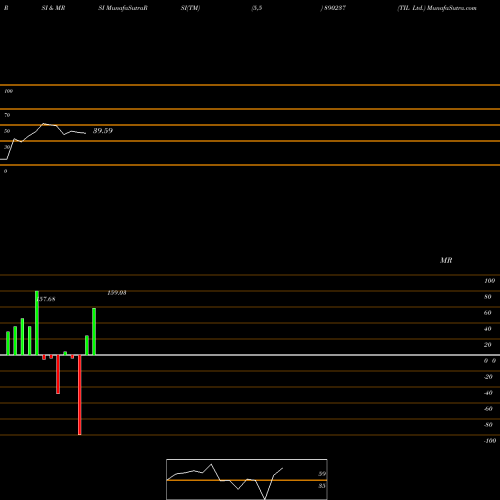Click the MR axis label -40
The image size is (500, 500).
(488, 393)
